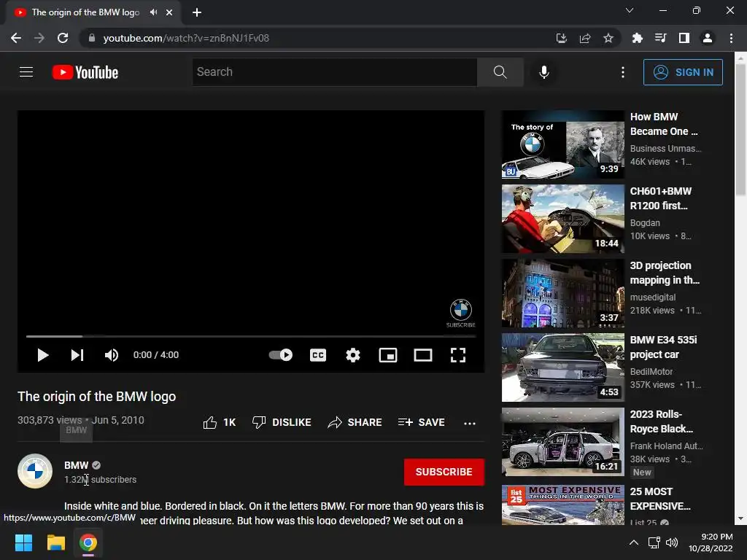Screen dimensions: 747x560
Task: Focus the YouTube search field
Action: [335, 72]
